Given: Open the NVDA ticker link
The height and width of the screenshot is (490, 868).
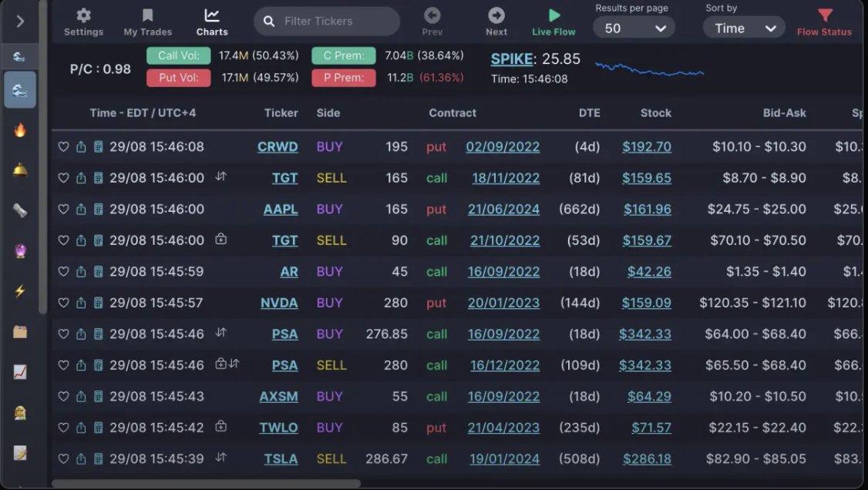Looking at the screenshot, I should [279, 303].
